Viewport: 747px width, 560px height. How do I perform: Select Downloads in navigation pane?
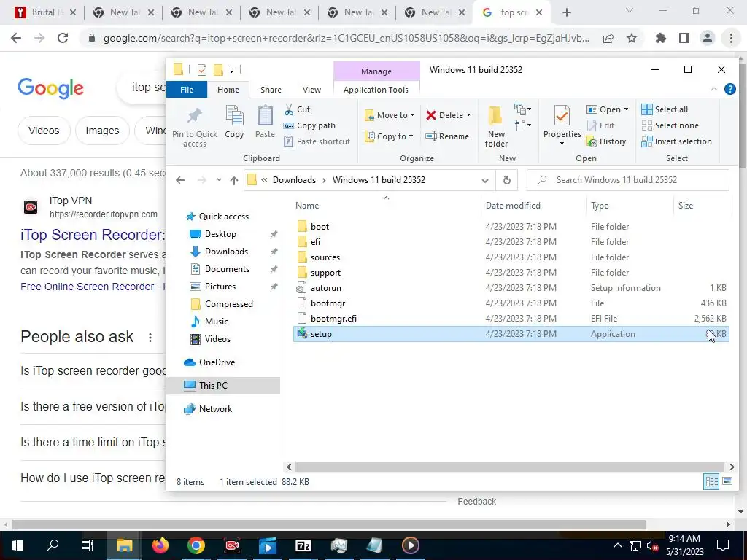click(x=226, y=252)
